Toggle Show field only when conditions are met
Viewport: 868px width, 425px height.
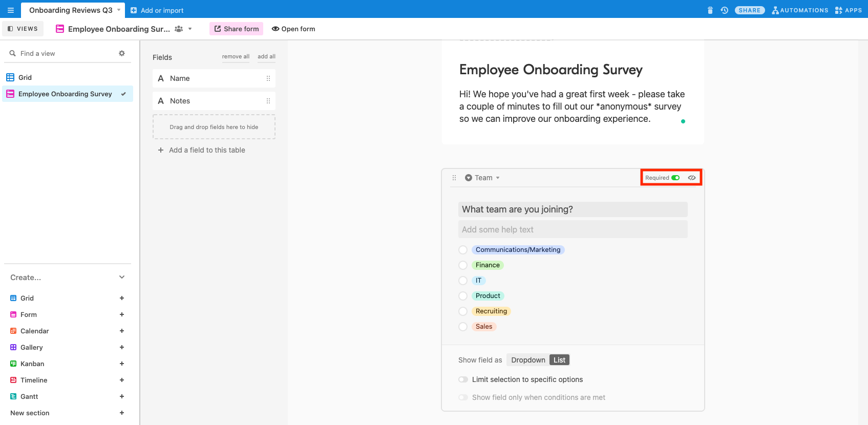(463, 397)
